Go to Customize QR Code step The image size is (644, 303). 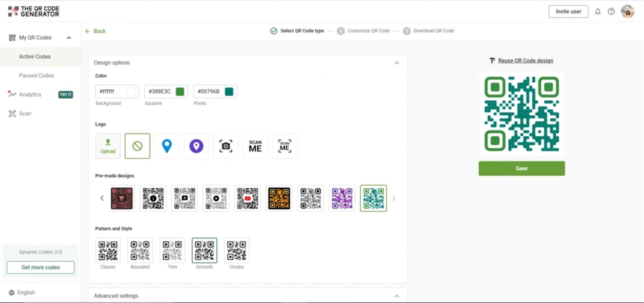tap(363, 31)
